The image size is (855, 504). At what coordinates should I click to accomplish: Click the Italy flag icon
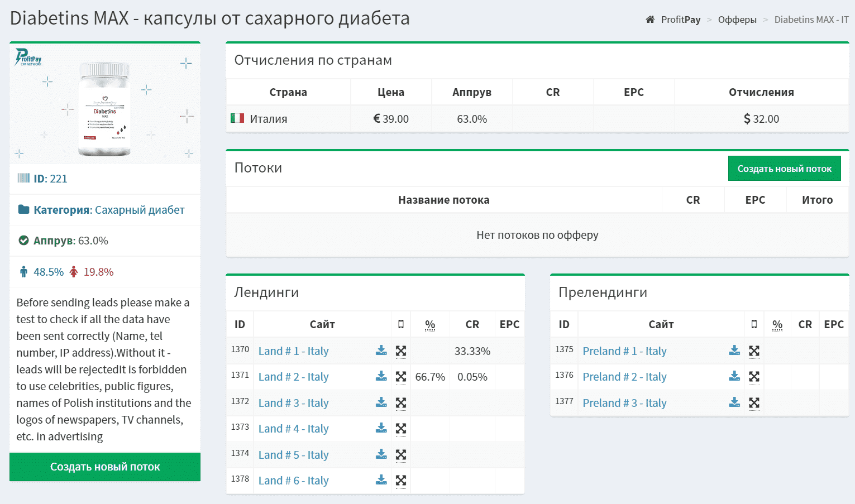tap(237, 118)
